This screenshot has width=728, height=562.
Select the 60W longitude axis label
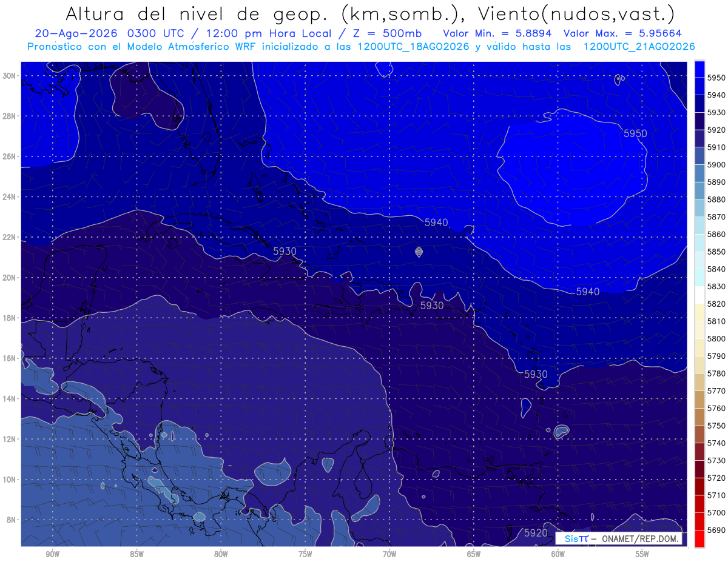click(558, 554)
